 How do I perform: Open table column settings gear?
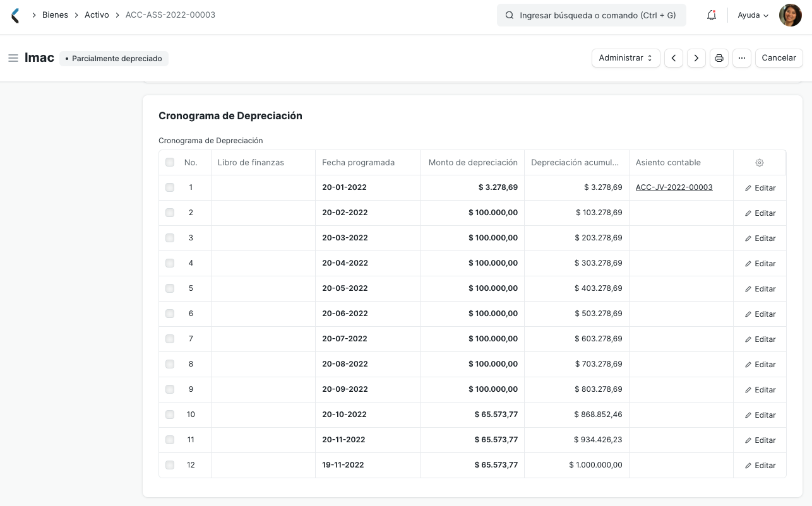[x=760, y=163]
